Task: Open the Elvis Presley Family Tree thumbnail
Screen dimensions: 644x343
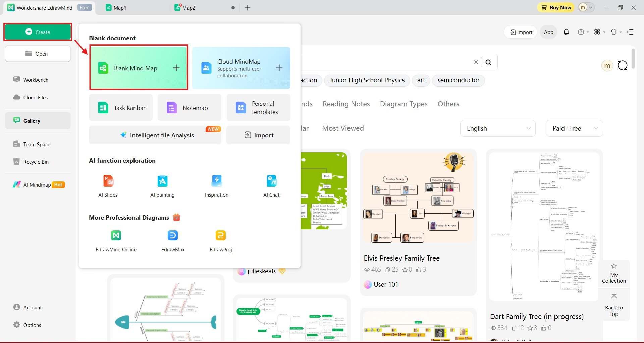Action: coord(418,197)
